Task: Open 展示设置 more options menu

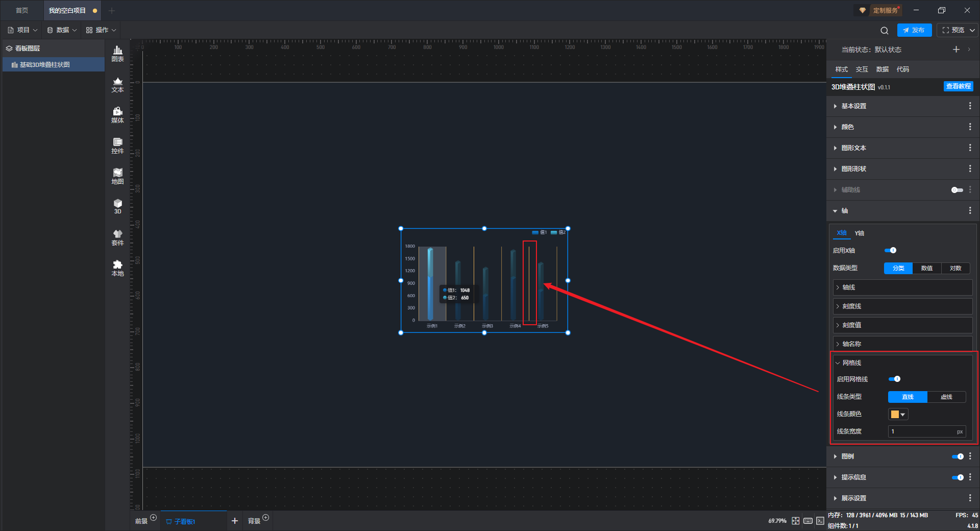Action: tap(970, 498)
